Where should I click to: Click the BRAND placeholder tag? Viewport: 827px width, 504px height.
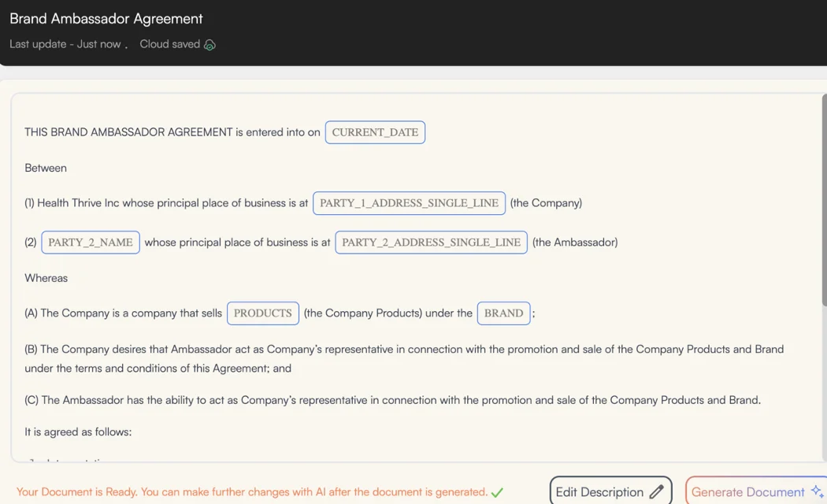point(503,313)
